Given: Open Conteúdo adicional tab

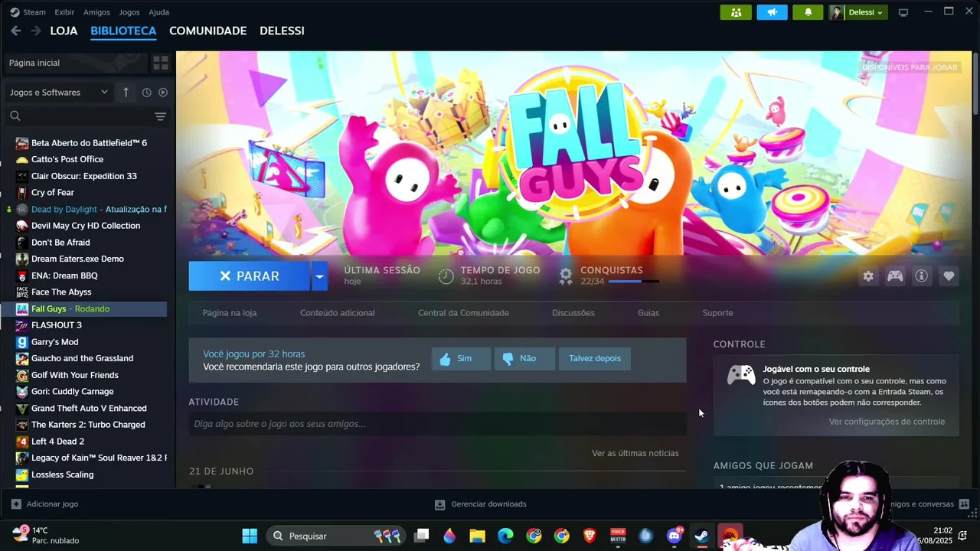Looking at the screenshot, I should click(338, 313).
